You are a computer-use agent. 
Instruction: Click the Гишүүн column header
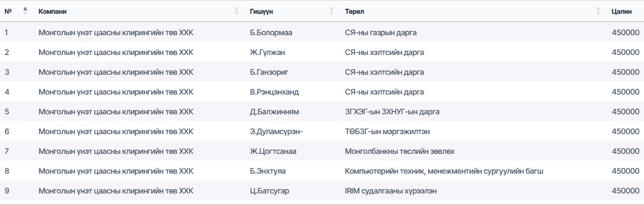tap(261, 12)
